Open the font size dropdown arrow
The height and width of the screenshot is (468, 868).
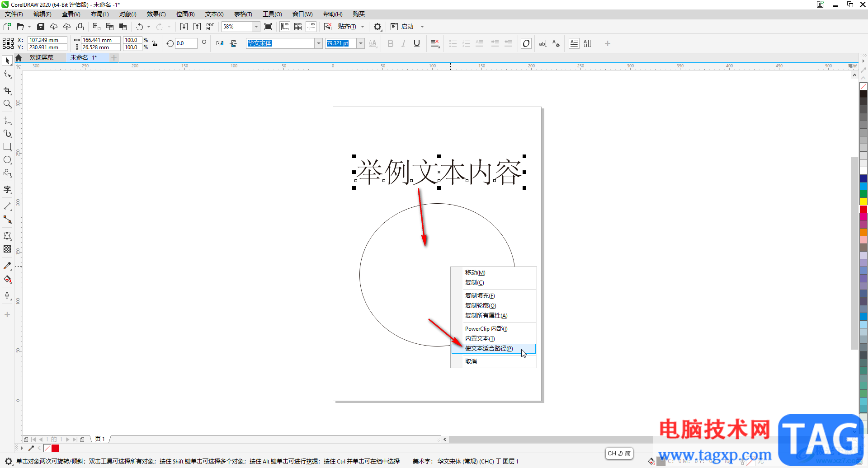click(x=361, y=43)
